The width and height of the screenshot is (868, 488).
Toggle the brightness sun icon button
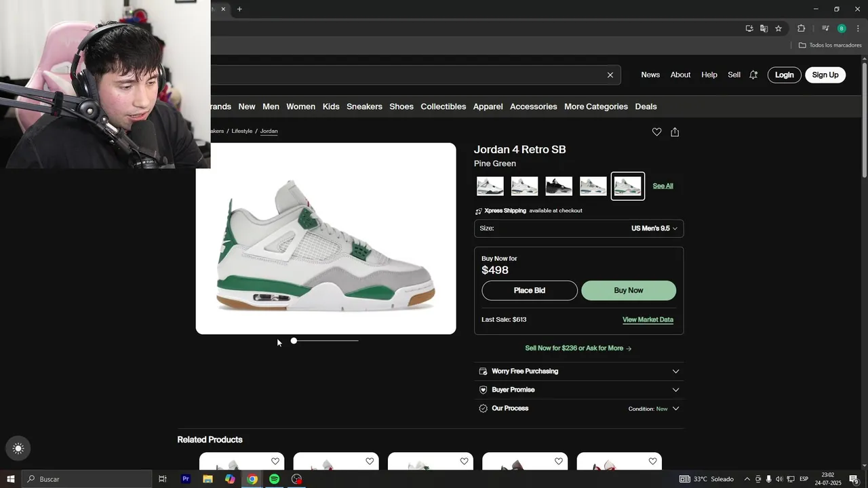coord(18,448)
